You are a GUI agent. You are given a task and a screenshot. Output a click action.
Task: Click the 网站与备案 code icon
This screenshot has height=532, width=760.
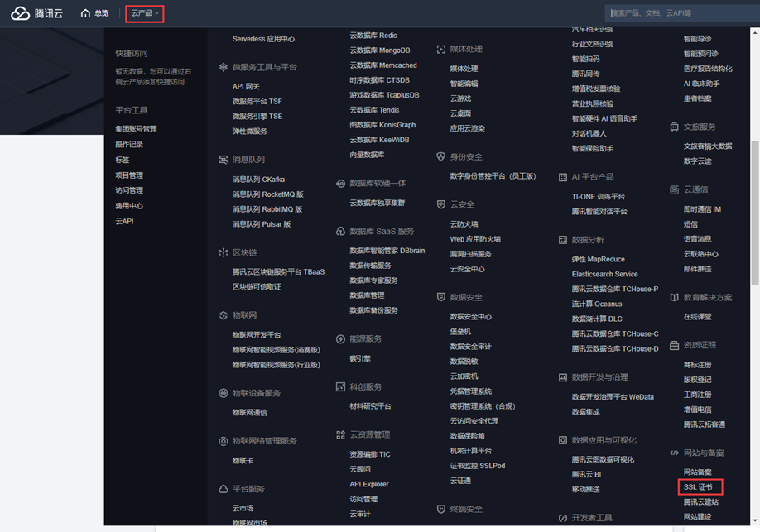pos(674,453)
